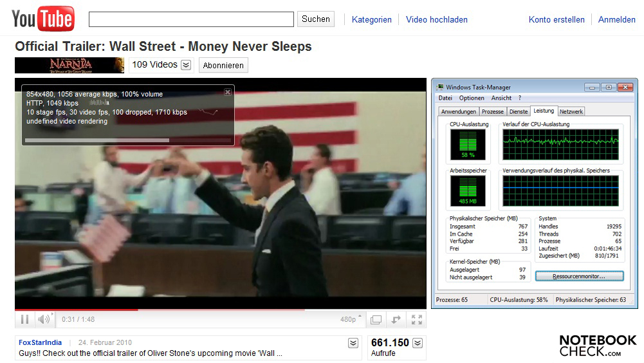Click Konto erstellen link

tap(557, 19)
